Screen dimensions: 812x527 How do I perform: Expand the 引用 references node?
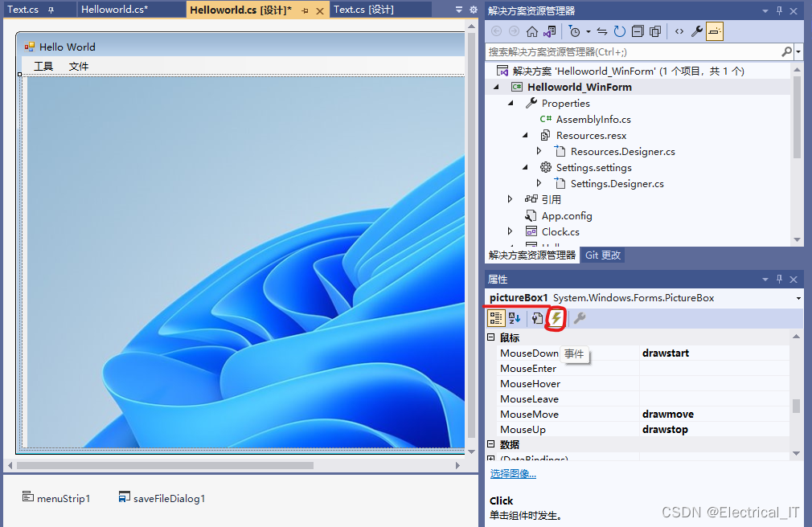click(x=510, y=199)
